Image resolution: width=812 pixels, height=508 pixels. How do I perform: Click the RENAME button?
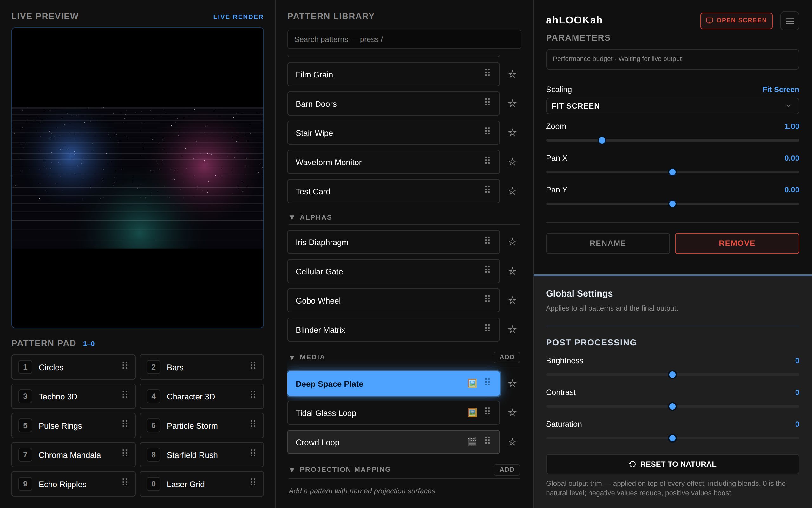tap(608, 243)
